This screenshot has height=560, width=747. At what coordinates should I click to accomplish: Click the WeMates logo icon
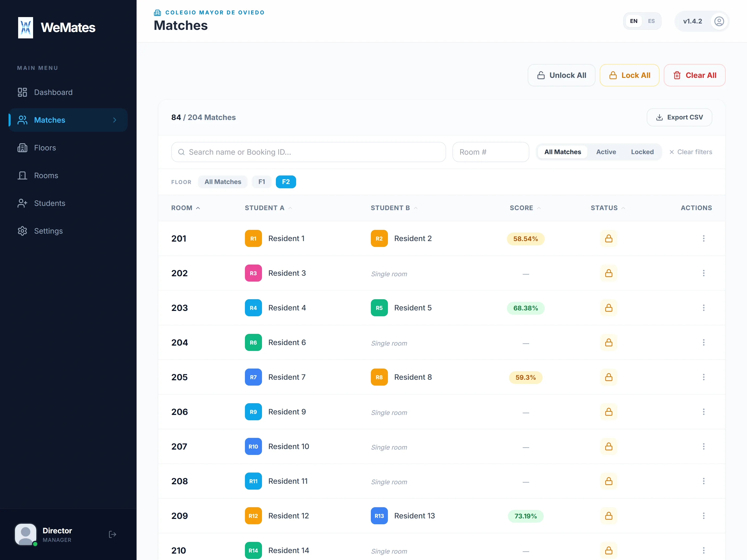26,28
